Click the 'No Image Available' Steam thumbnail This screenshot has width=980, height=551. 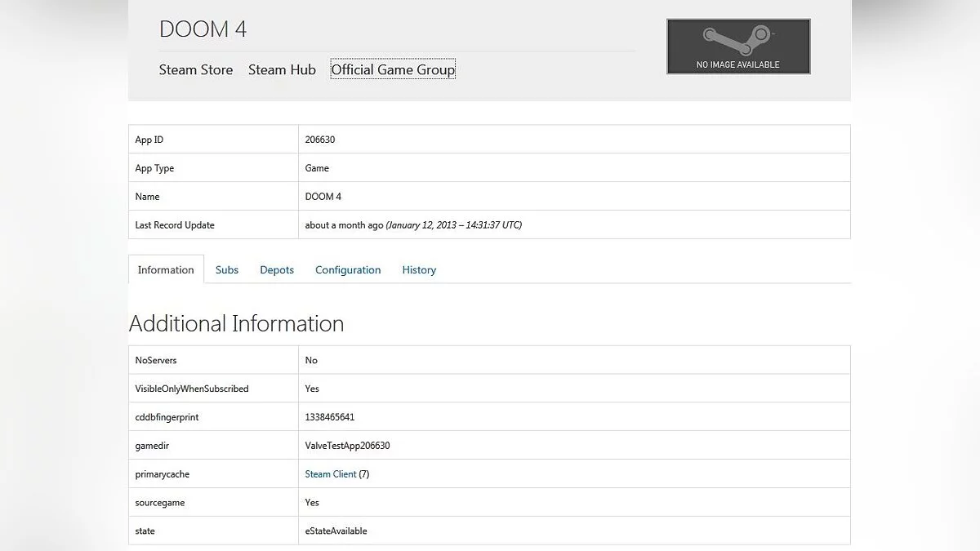click(738, 47)
